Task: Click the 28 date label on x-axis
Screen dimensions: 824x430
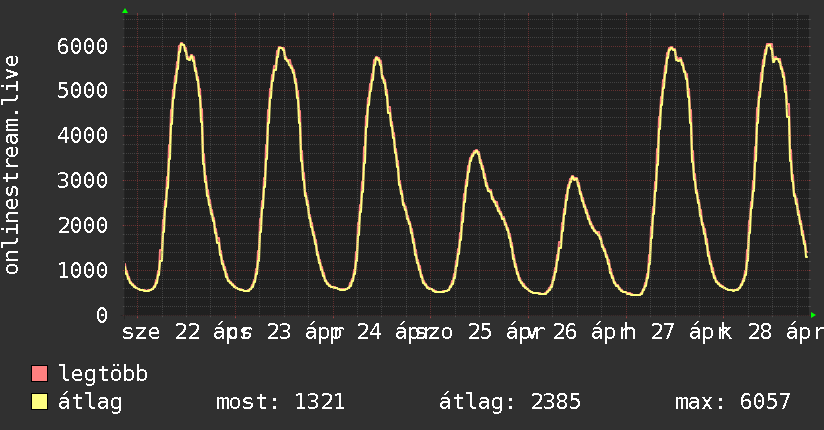Action: (x=760, y=332)
